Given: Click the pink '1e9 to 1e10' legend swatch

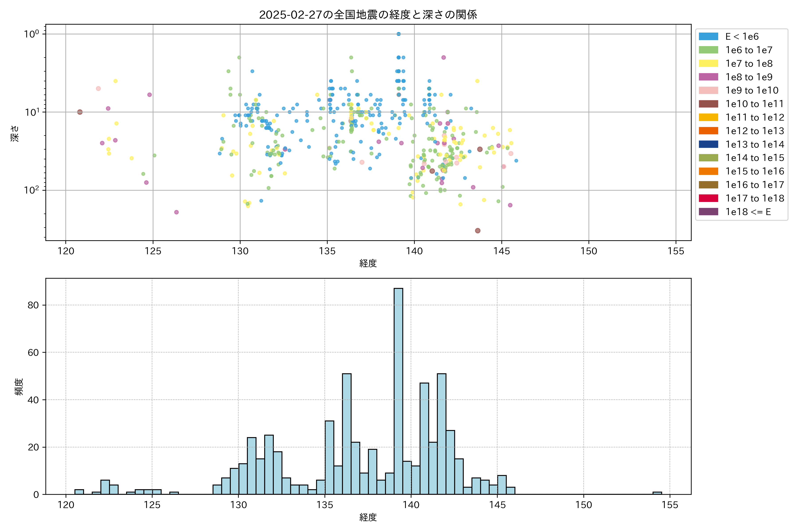Looking at the screenshot, I should click(708, 90).
